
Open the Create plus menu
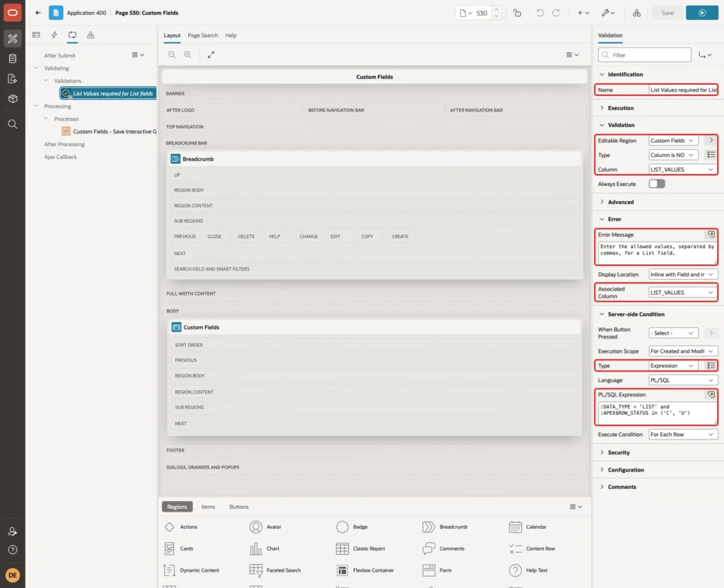click(x=583, y=13)
